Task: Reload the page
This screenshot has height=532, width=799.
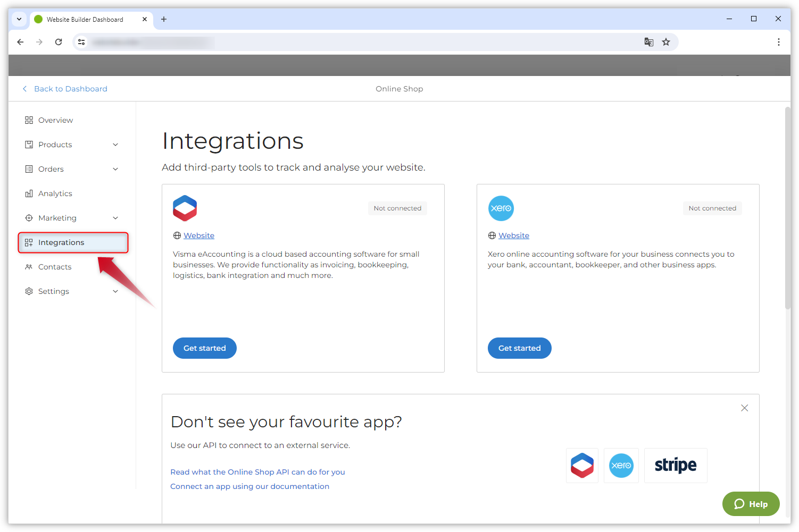Action: [x=59, y=42]
